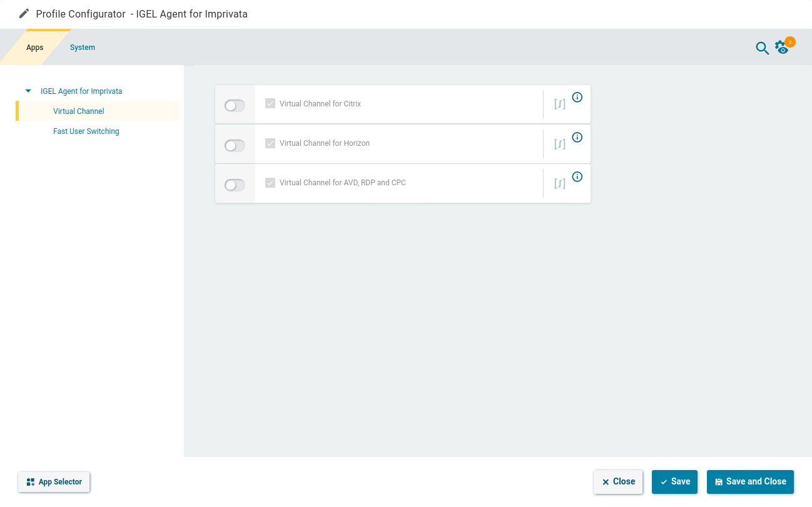Open Fast User Switching in the tree
This screenshot has height=507, width=812.
[x=86, y=131]
